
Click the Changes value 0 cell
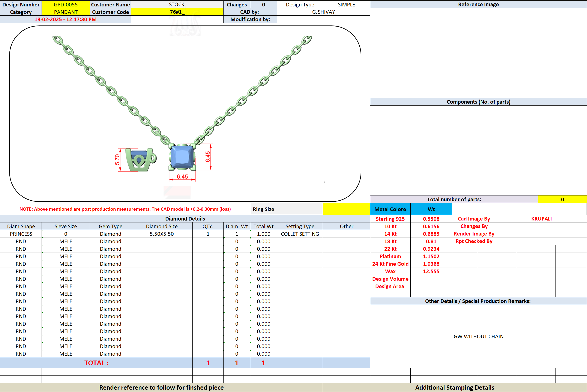[263, 4]
